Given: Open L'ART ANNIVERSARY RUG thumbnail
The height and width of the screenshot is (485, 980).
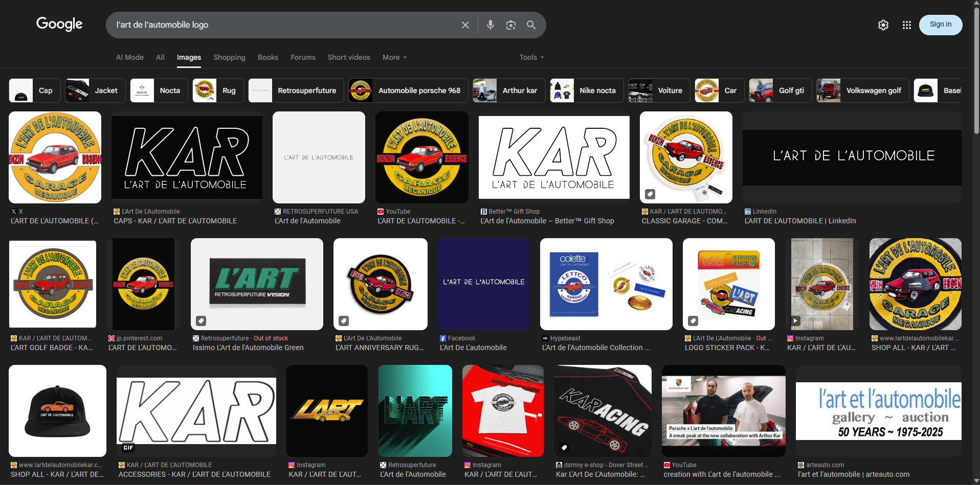Looking at the screenshot, I should coord(381,284).
